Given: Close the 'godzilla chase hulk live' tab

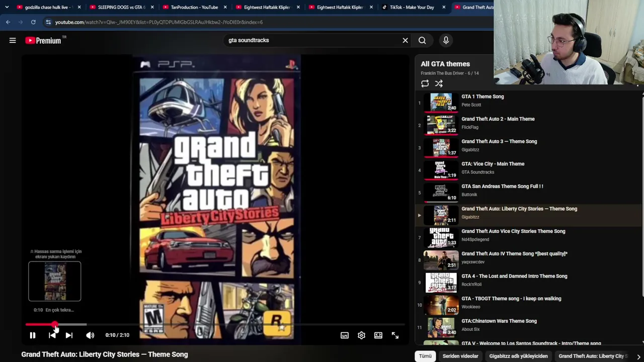Looking at the screenshot, I should click(79, 8).
